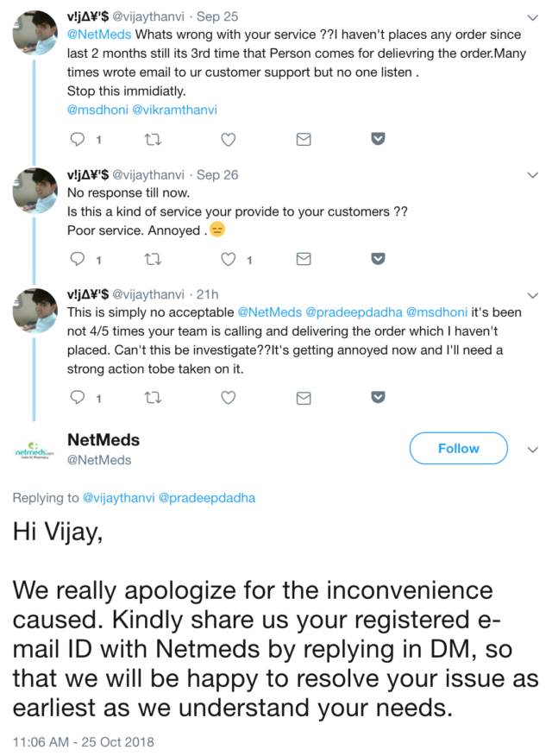Screen dimensions: 552x756
Task: Open the 11:06 AM - 25 Oct 2018 timestamp
Action: click(83, 740)
